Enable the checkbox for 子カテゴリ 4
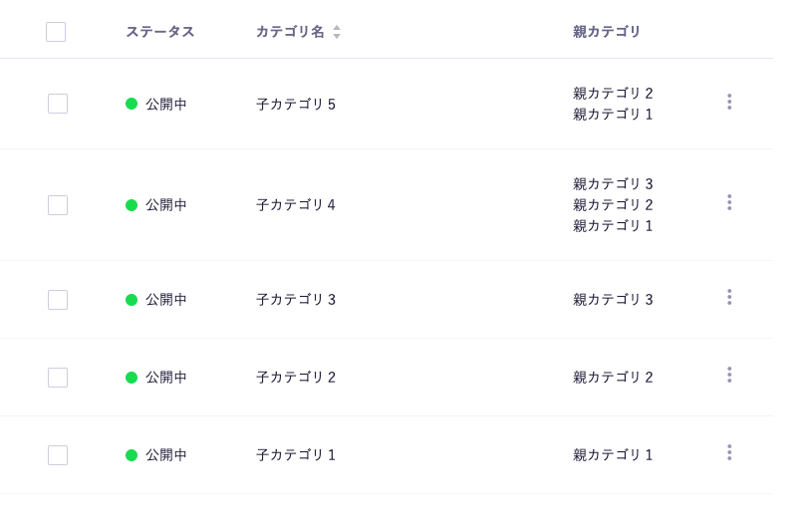Viewport: 812px width, 530px height. click(58, 205)
